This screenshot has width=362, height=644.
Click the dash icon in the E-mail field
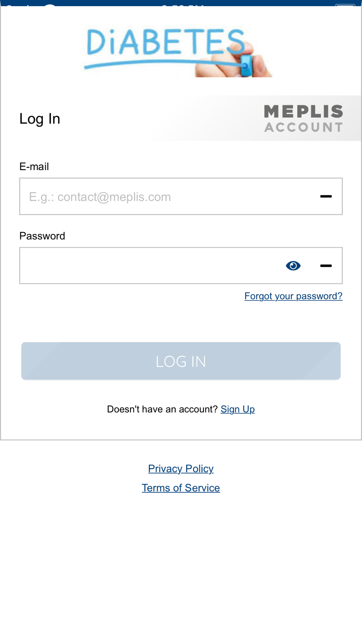[x=326, y=196]
